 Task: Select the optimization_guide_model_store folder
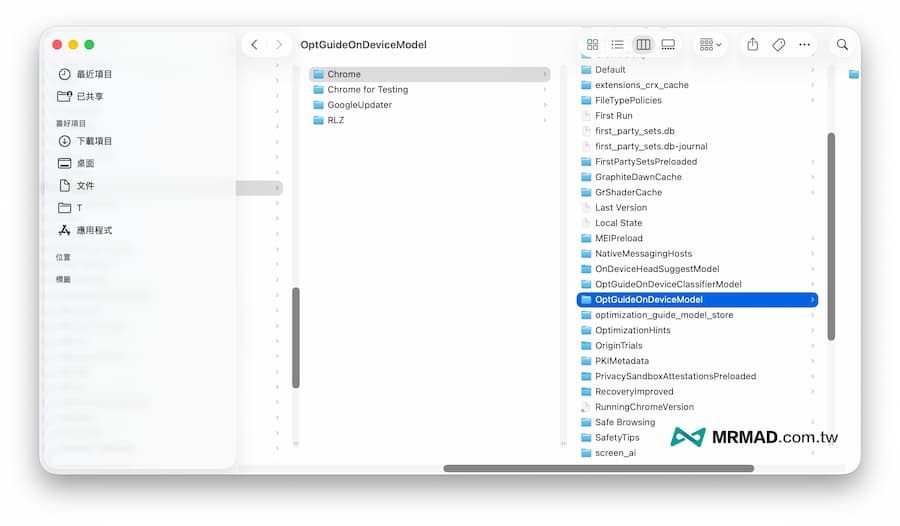pyautogui.click(x=697, y=315)
